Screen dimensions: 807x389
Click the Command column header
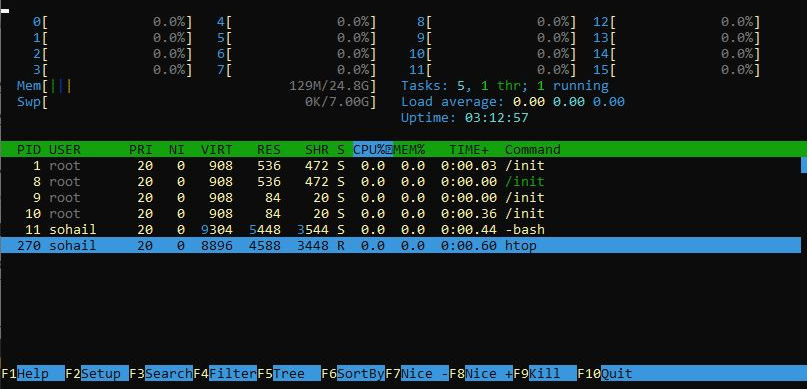click(532, 150)
